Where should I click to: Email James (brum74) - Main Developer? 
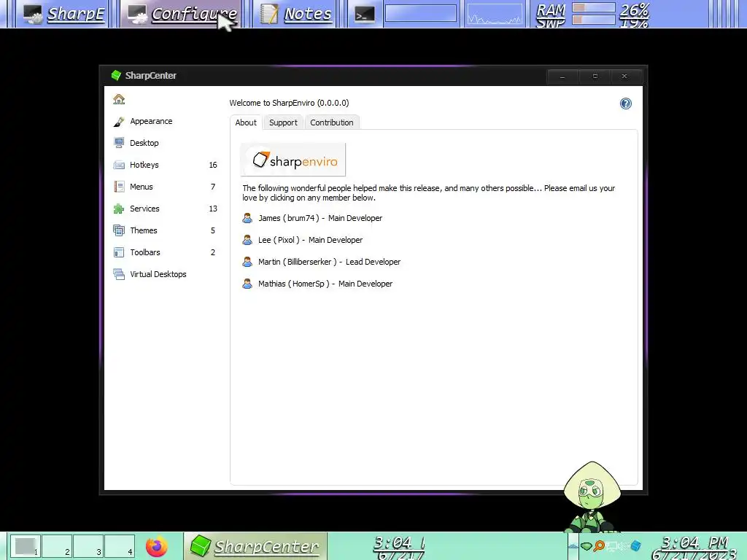[320, 218]
